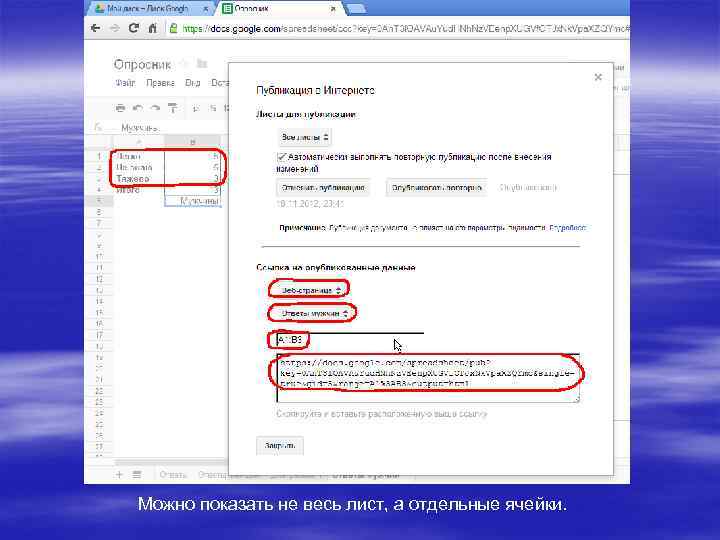Open a new browser tab
Image resolution: width=720 pixels, height=540 pixels.
(356, 9)
